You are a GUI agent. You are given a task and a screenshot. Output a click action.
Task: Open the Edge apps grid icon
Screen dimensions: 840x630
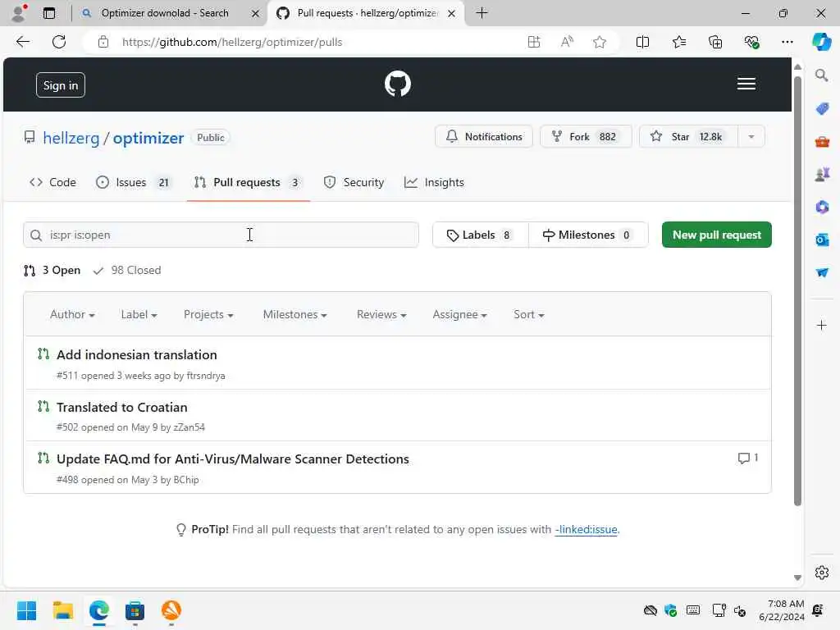[533, 42]
